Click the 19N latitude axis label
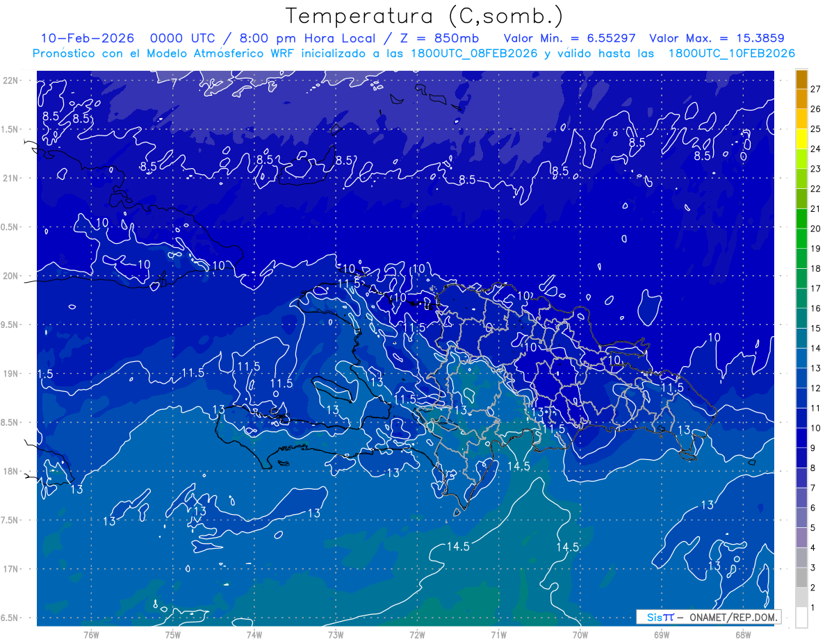Viewport: 834px width, 644px height. click(10, 374)
